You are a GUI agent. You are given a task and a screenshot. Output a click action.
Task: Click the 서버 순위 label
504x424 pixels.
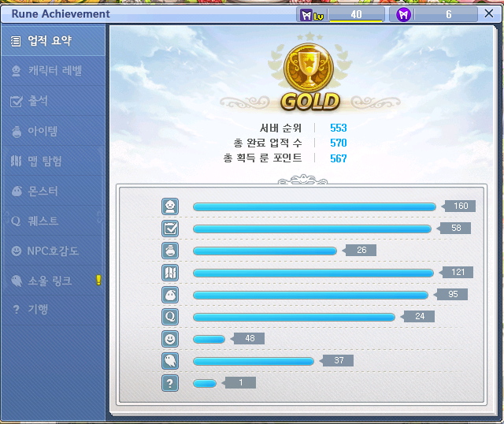280,128
